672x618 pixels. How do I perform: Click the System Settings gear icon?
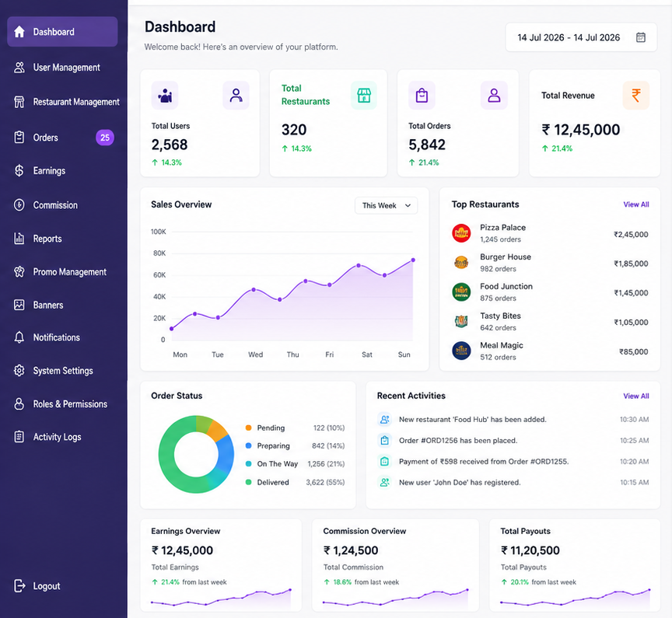[19, 371]
